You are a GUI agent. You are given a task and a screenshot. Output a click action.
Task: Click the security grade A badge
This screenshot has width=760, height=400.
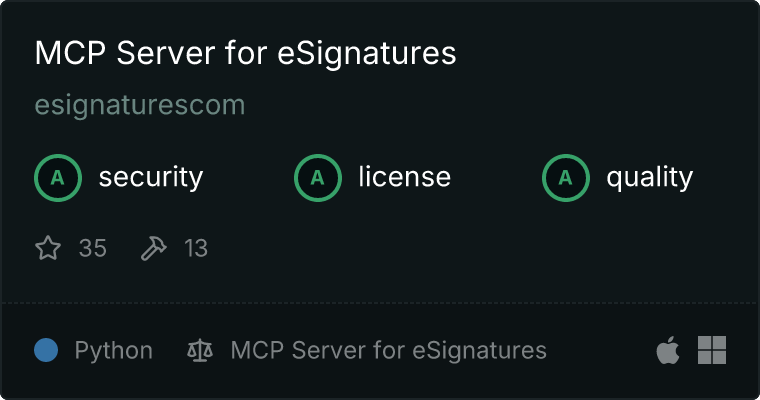point(58,178)
